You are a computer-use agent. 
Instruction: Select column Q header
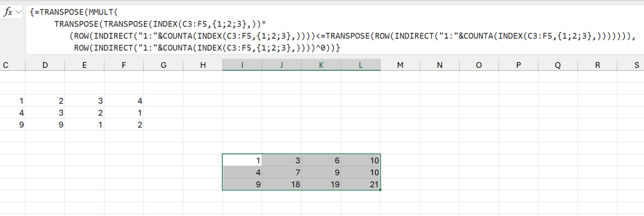point(558,65)
